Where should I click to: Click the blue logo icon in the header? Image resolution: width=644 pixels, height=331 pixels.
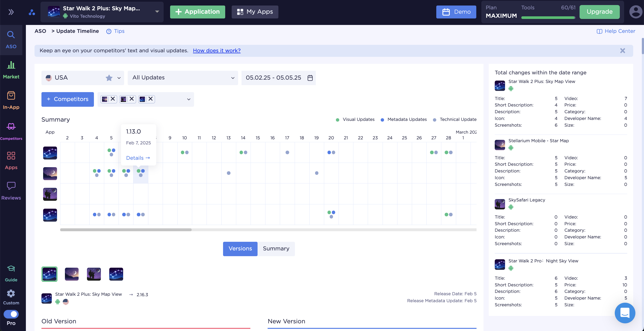(x=32, y=12)
